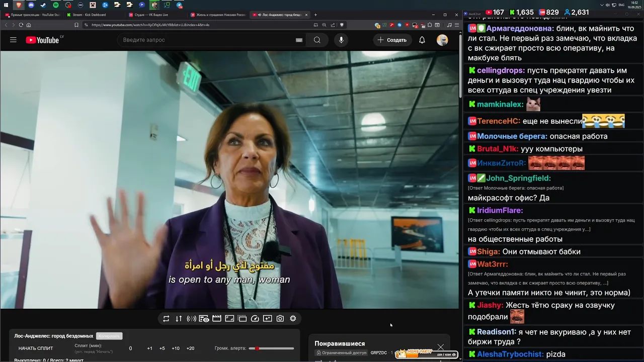644x362 pixels.
Task: Open Windows Start menu
Action: pos(7,5)
